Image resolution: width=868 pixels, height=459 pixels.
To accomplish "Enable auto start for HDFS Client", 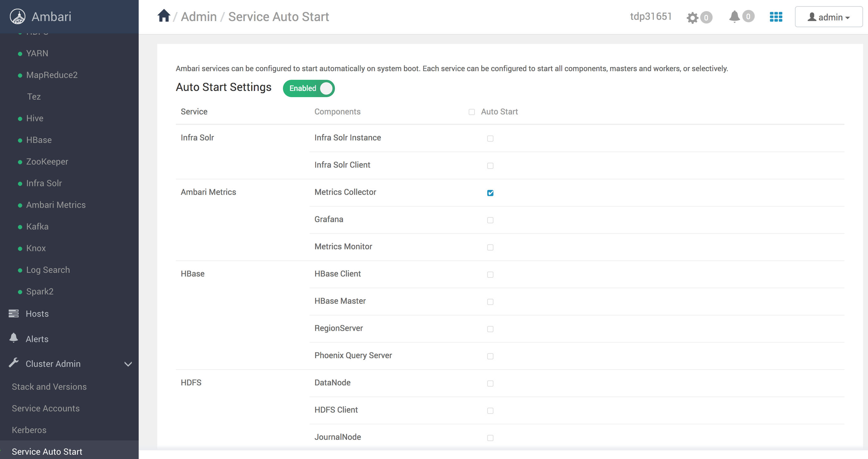I will 490,411.
